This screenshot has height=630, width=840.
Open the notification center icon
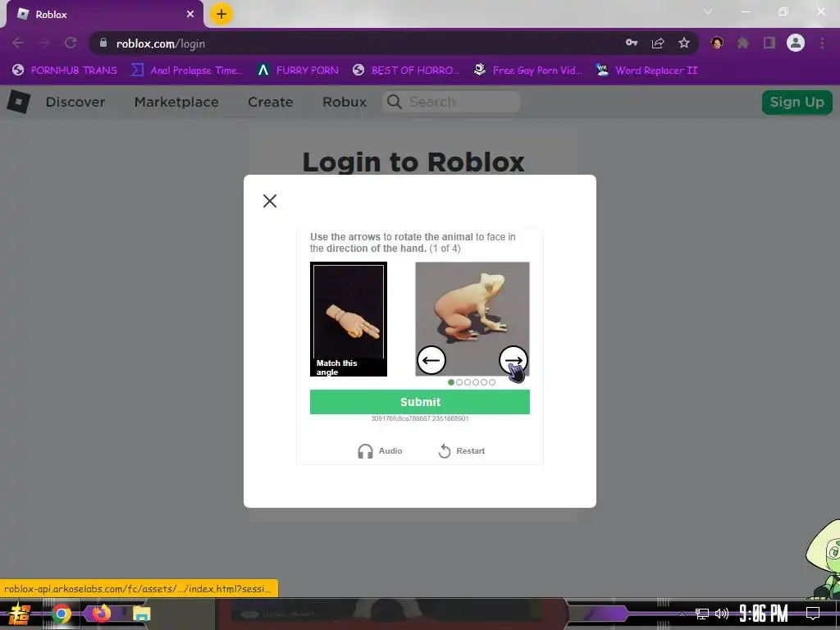[x=813, y=614]
